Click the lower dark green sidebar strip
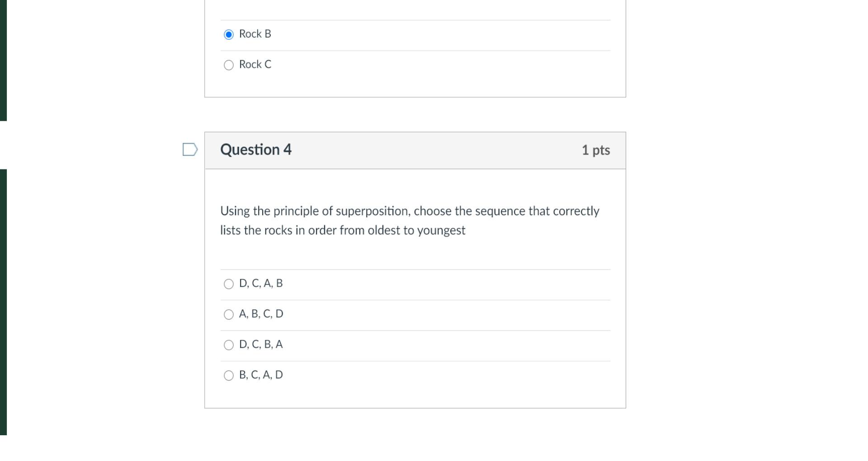Viewport: 868px width, 461px height. tap(3, 302)
